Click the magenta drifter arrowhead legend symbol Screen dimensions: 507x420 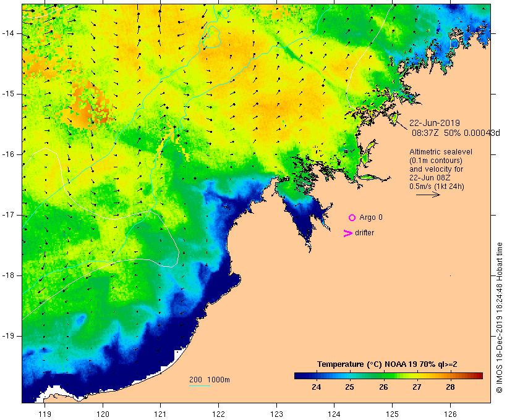(348, 233)
